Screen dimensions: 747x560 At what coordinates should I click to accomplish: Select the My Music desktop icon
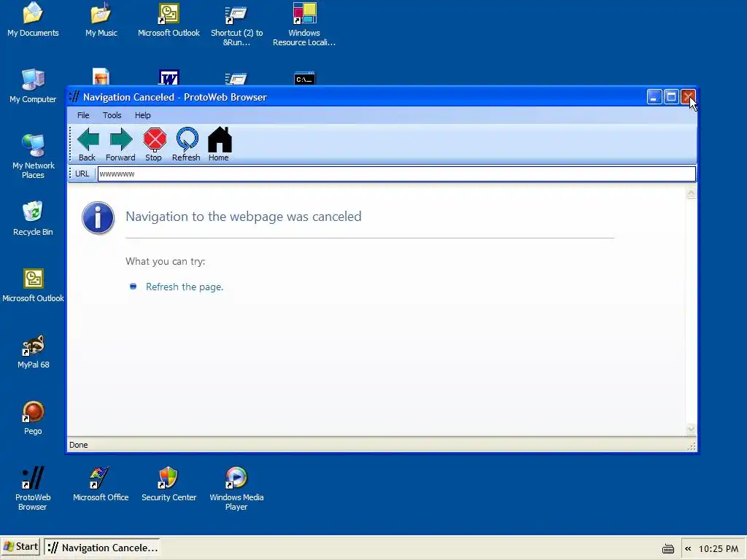(x=101, y=20)
